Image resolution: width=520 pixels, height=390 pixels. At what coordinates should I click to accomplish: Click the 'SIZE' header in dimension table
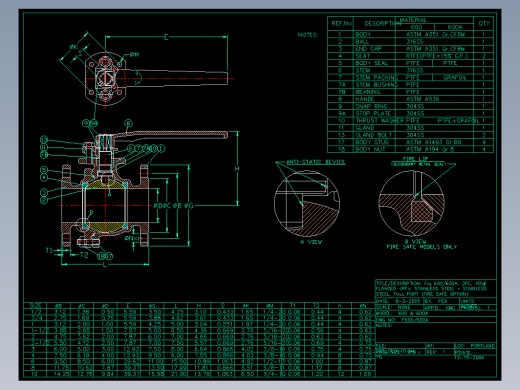(x=35, y=305)
